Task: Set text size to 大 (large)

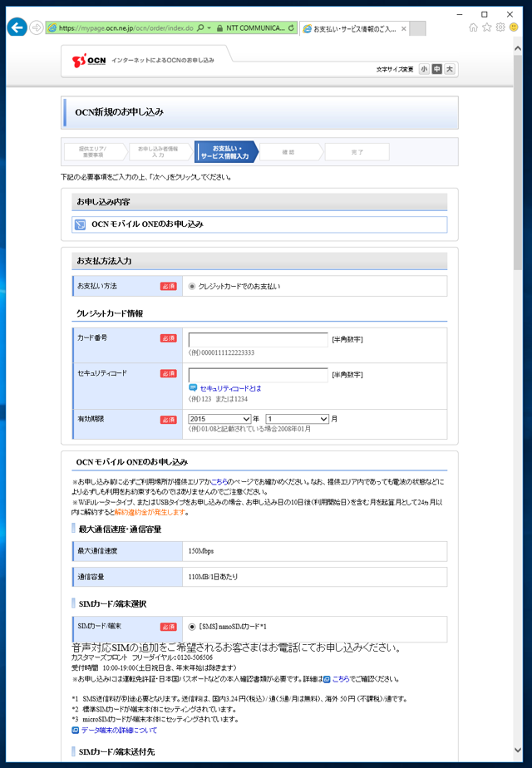Action: (x=449, y=69)
